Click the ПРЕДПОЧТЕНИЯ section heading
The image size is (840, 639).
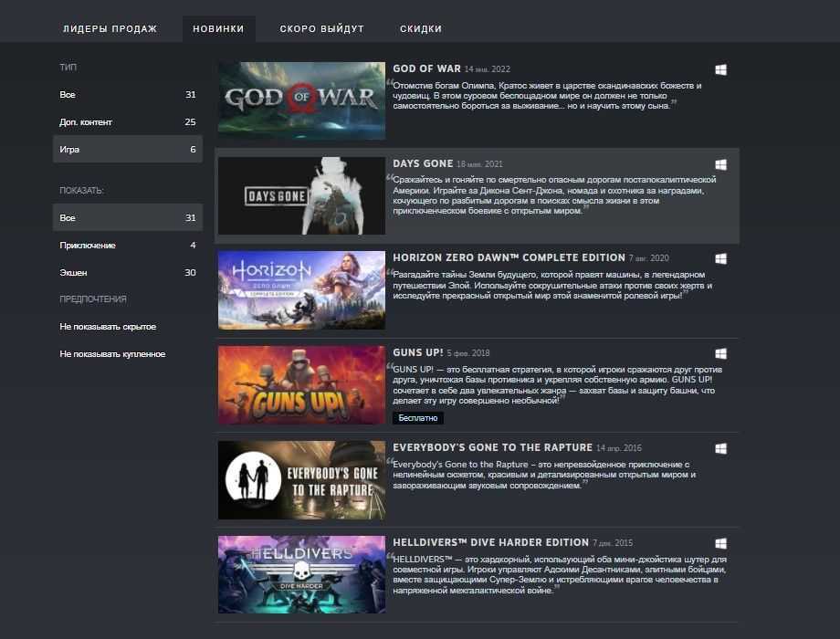[x=93, y=299]
